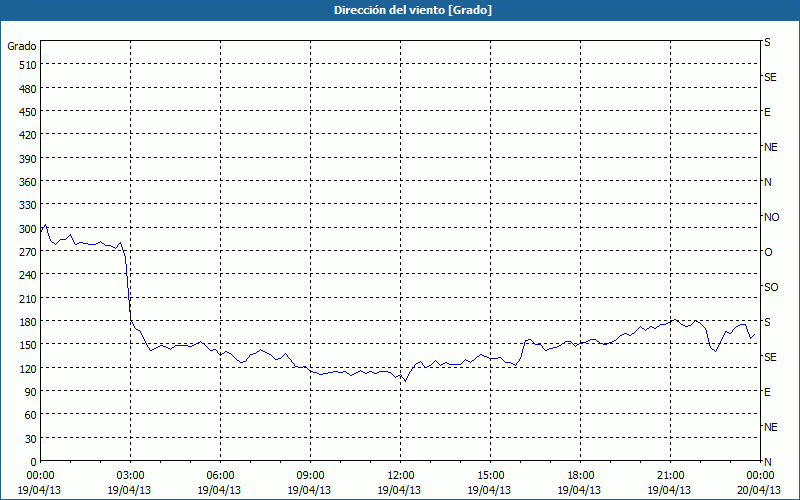Select the 450 degree axis label
This screenshot has width=800, height=500.
29,112
